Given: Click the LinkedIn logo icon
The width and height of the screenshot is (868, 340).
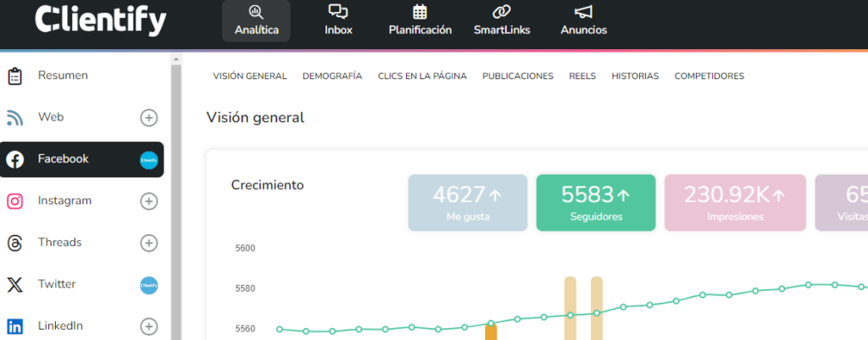Looking at the screenshot, I should pos(15,326).
